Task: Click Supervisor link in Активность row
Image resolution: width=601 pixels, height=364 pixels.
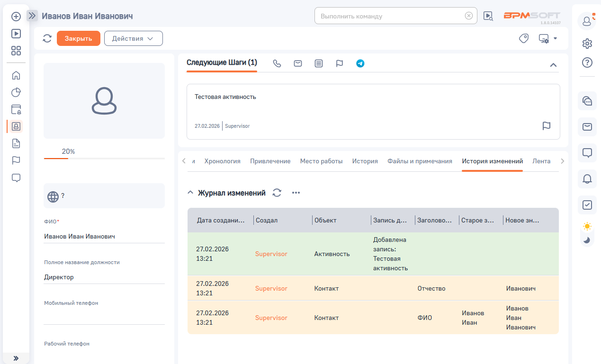Action: pos(271,254)
